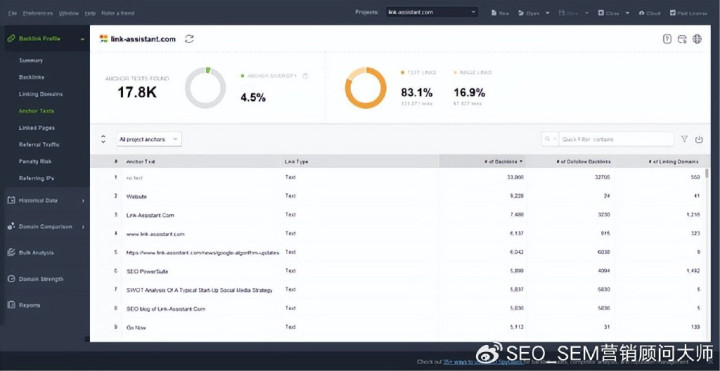Click the globe icon at top right
The image size is (720, 371).
697,39
